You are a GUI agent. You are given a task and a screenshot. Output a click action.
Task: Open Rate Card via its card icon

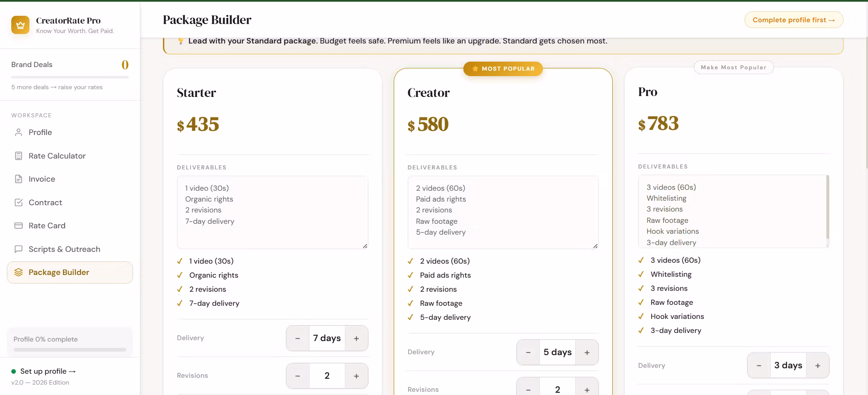coord(19,226)
